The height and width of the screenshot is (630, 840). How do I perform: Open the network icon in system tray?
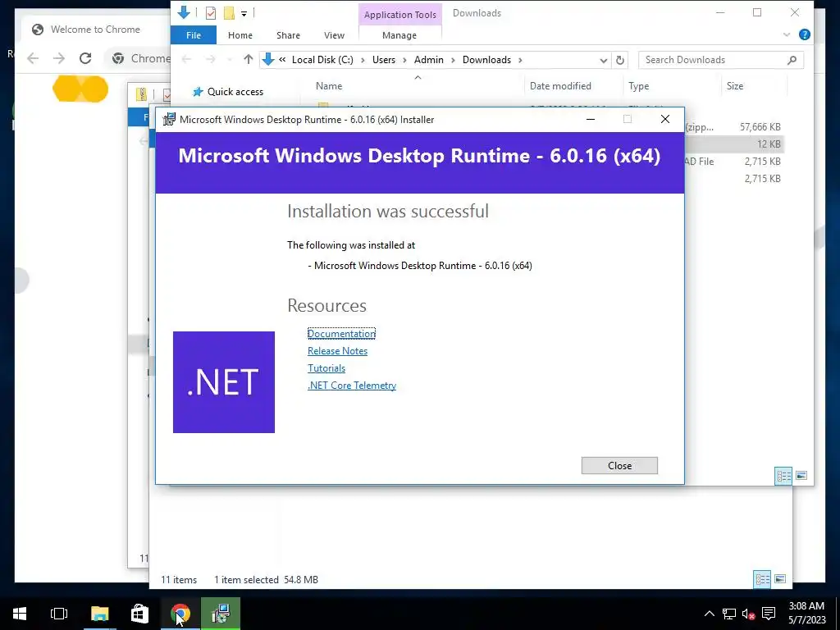pyautogui.click(x=728, y=614)
